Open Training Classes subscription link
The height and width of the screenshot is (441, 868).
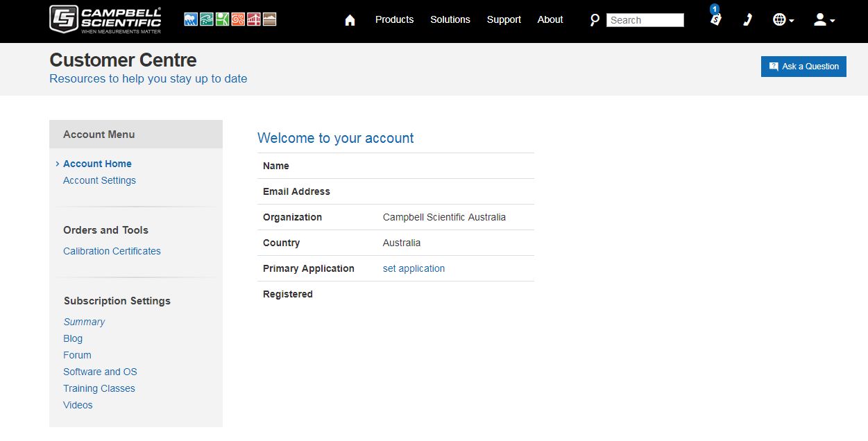click(99, 388)
